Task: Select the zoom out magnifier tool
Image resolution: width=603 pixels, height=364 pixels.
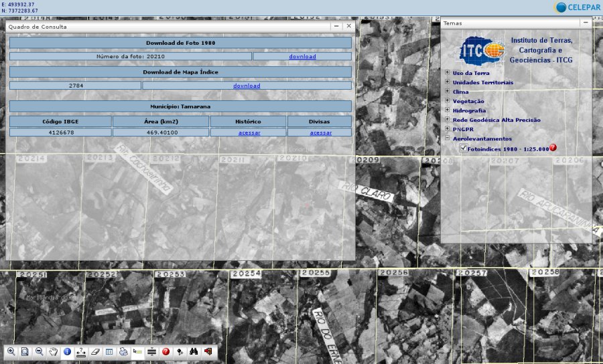Action: click(x=39, y=351)
